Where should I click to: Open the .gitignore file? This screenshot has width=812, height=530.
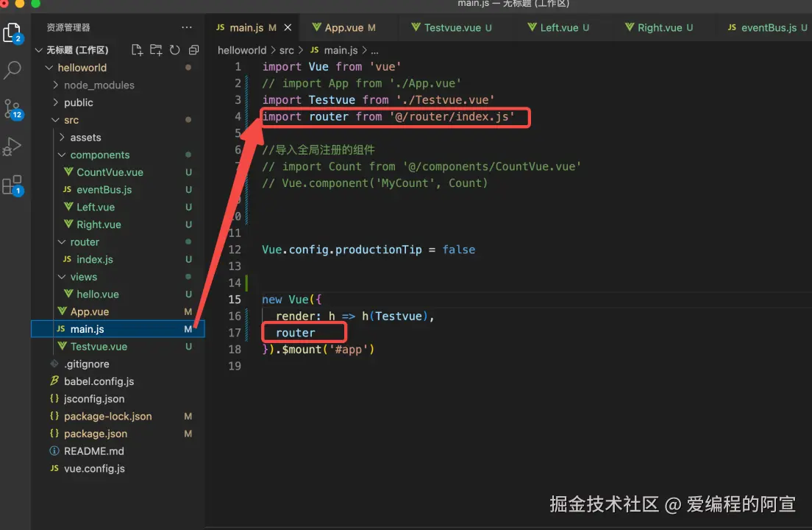tap(118, 364)
